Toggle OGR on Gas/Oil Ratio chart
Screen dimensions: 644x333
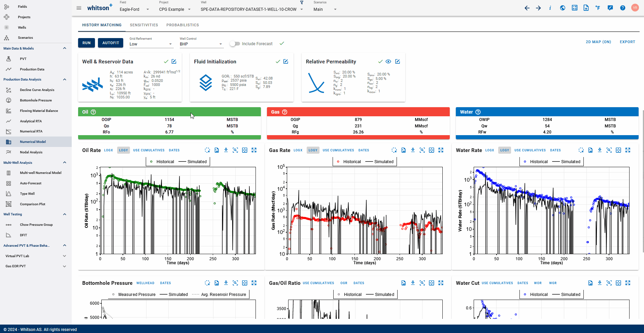[344, 283]
